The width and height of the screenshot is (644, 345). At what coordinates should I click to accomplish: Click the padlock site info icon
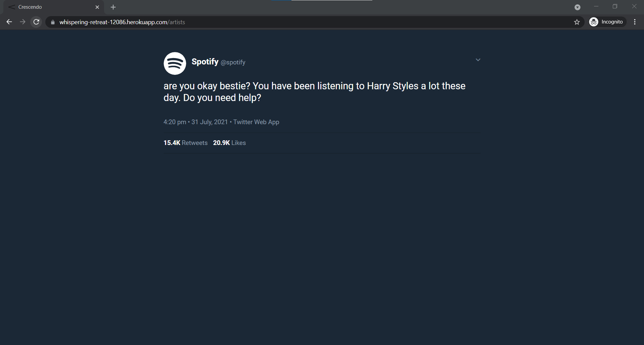(x=53, y=22)
